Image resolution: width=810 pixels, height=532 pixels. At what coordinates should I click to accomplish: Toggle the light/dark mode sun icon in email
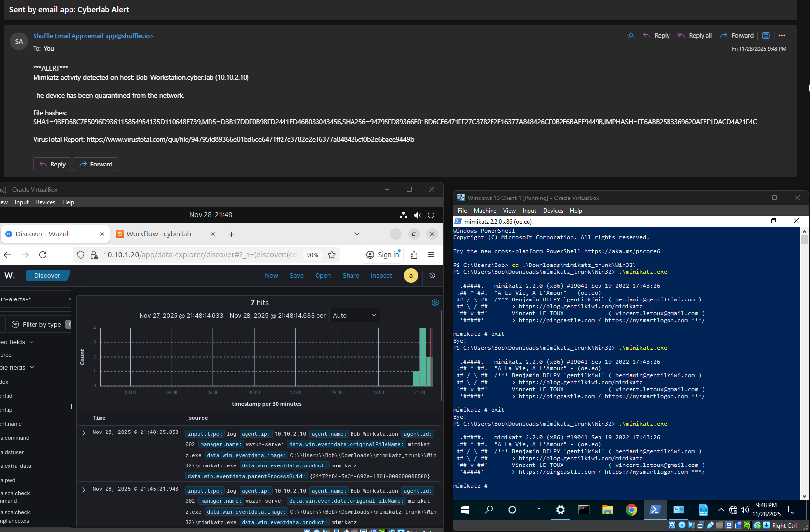click(x=631, y=36)
